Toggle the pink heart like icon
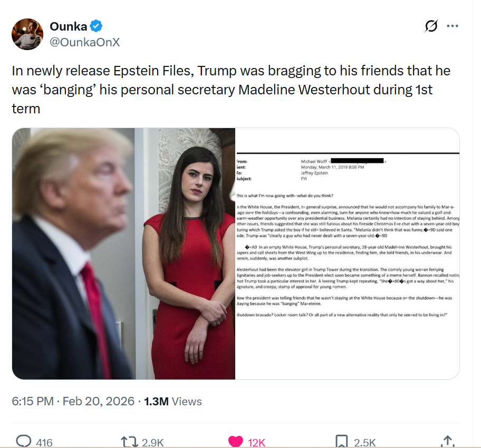 (x=236, y=441)
